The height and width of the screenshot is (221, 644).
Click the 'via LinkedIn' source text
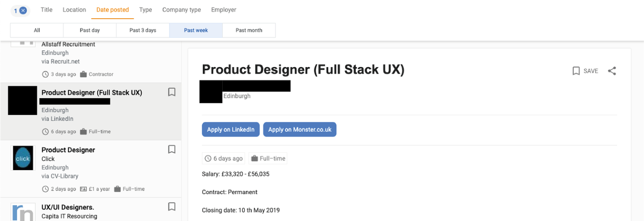click(x=57, y=119)
